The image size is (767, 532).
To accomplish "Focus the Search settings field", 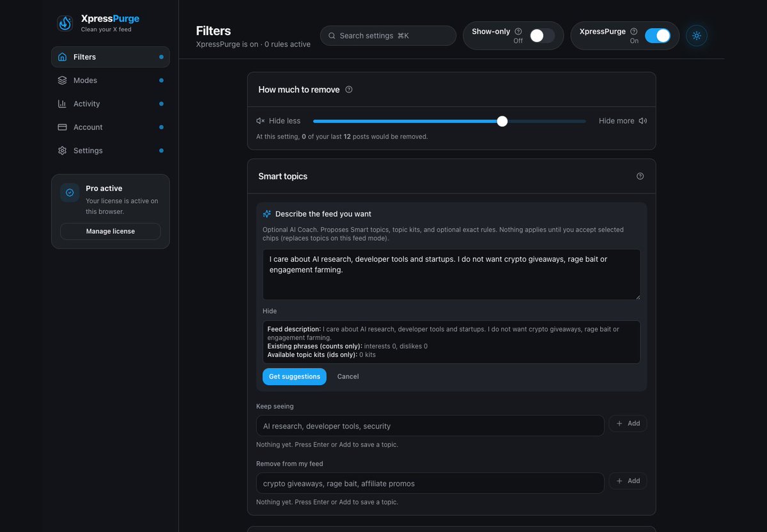I will (388, 36).
